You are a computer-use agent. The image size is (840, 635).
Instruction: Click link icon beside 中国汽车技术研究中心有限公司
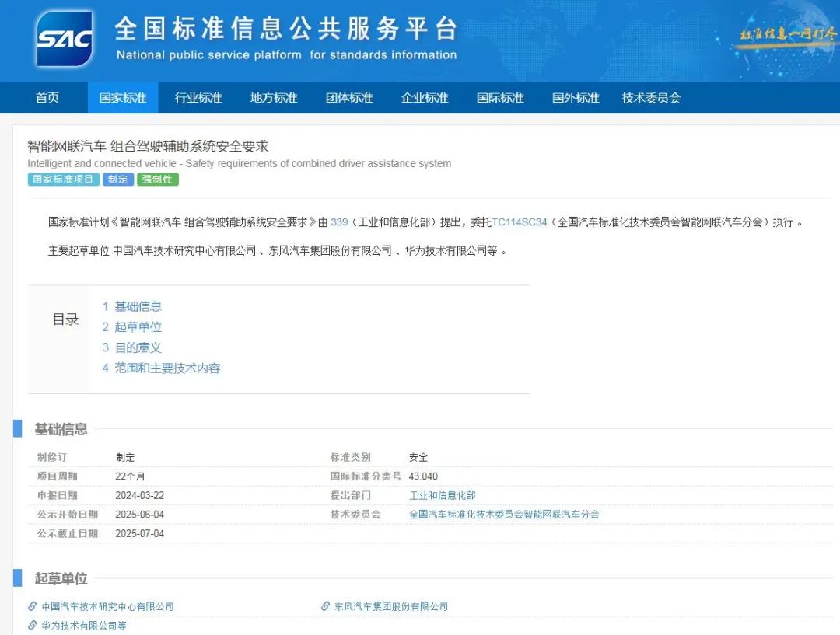[x=33, y=606]
